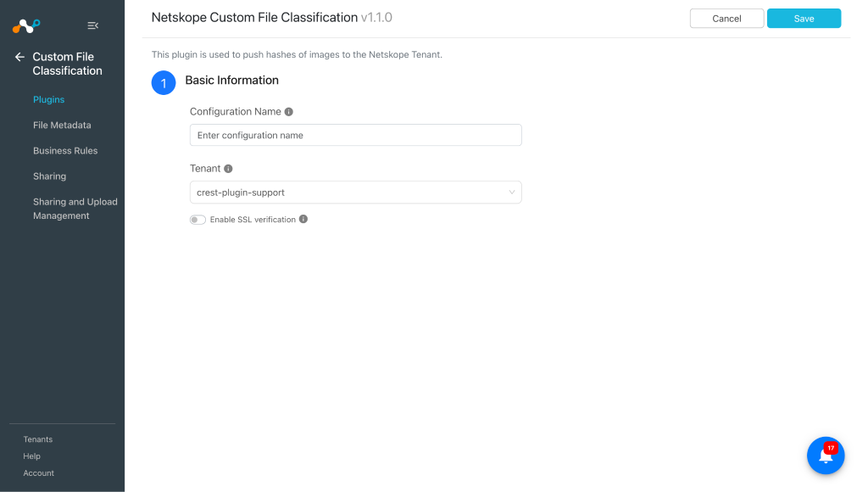Open the Plugins menu item
Screen dimensions: 868x492
coord(48,100)
